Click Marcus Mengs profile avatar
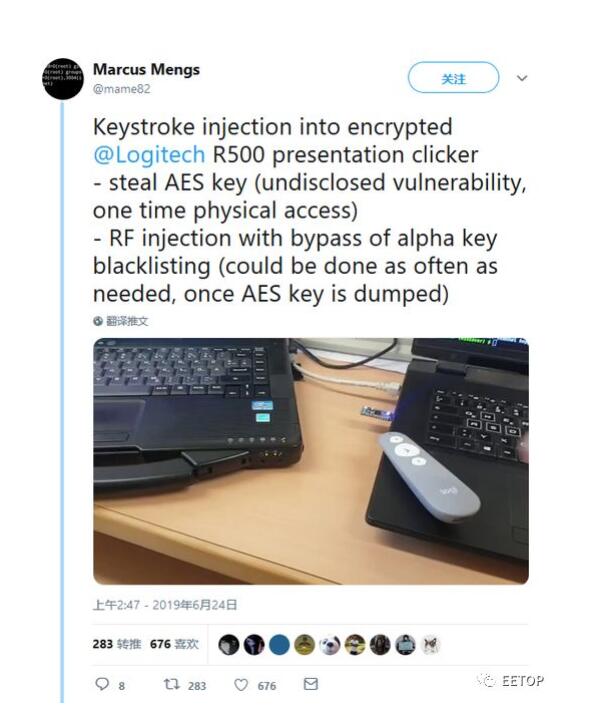Viewport: 600px width, 711px height. coord(63,79)
